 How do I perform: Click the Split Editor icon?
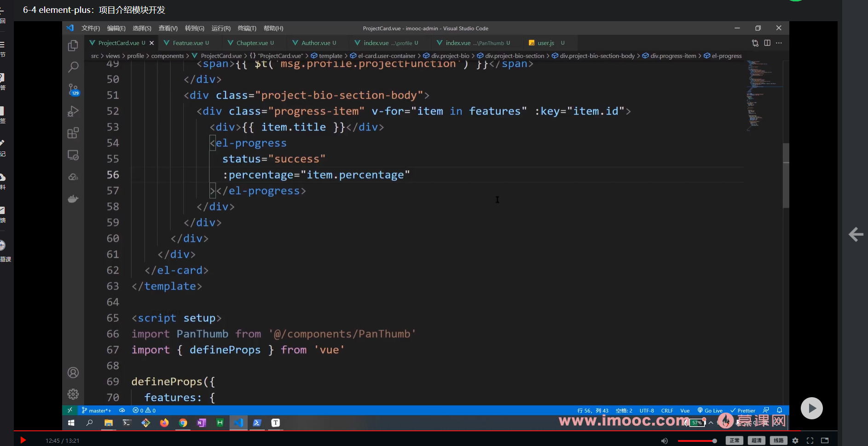pyautogui.click(x=767, y=43)
